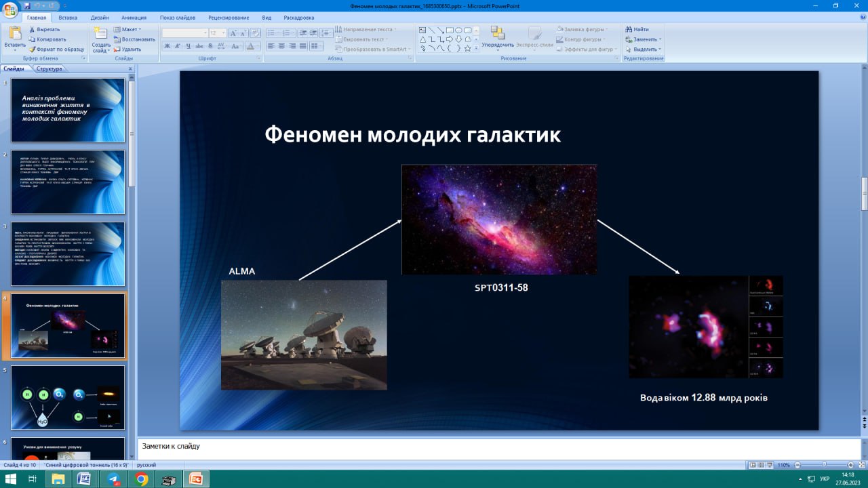868x488 pixels.
Task: Activate Format Painter (Формат по образцу)
Action: pos(56,49)
